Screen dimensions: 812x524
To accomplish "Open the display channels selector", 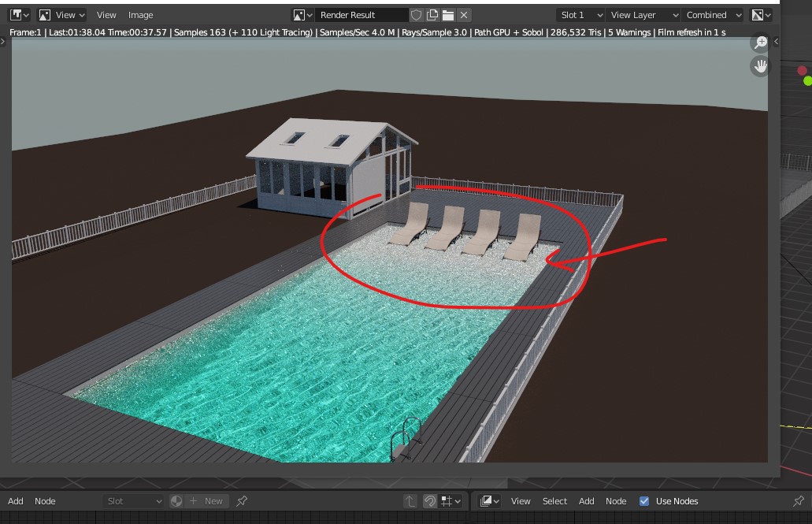I will pos(761,15).
